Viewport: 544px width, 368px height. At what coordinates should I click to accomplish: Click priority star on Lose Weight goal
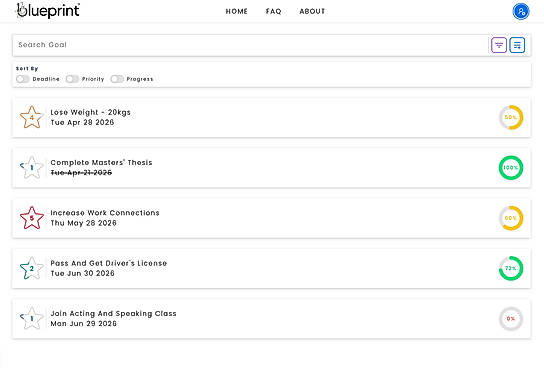(x=32, y=117)
